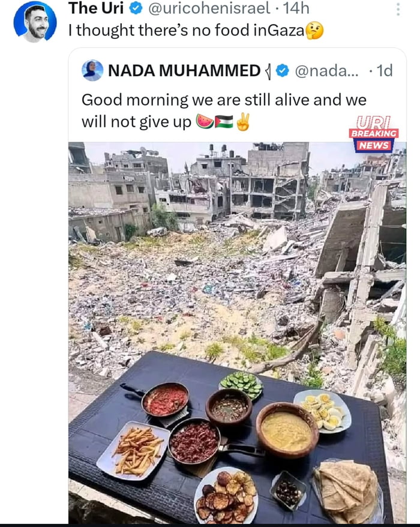
Task: Open NADA MUHAMMED's small profile avatar
Action: tap(92, 70)
